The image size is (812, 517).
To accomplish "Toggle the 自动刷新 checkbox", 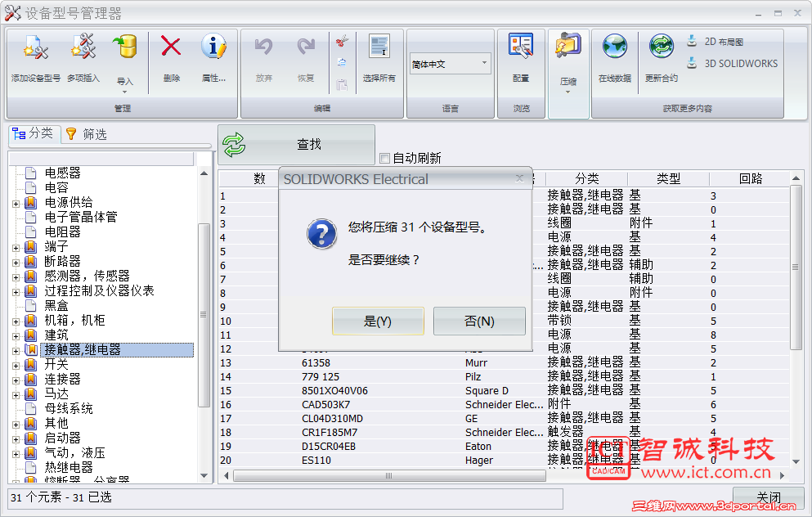I will pyautogui.click(x=385, y=158).
